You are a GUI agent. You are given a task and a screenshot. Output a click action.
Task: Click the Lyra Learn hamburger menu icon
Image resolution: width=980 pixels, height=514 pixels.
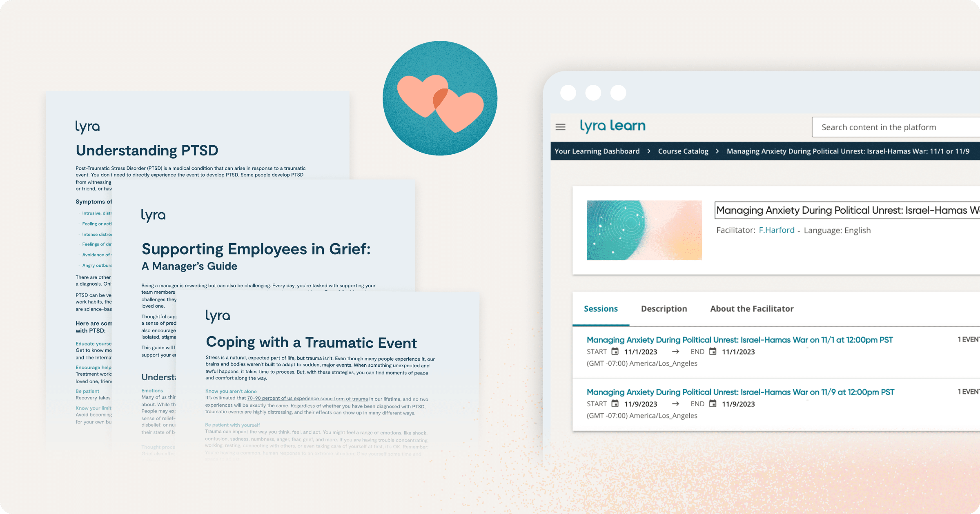[560, 127]
